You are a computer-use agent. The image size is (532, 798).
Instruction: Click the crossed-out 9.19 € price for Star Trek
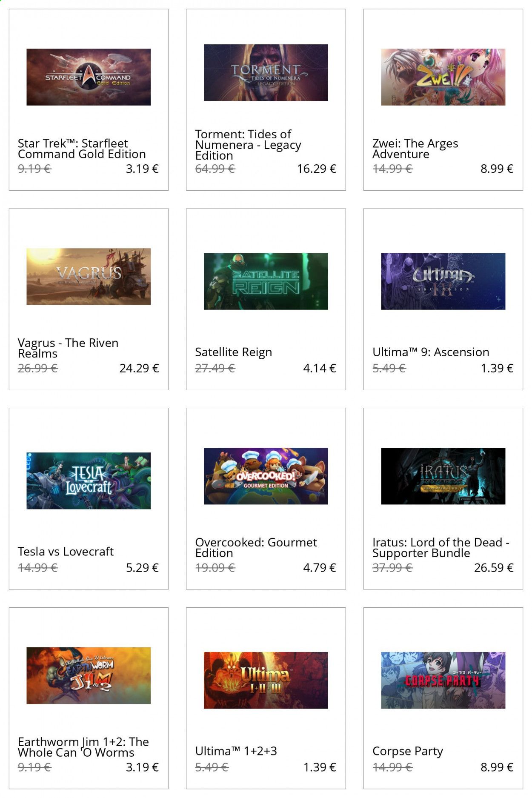coord(34,169)
